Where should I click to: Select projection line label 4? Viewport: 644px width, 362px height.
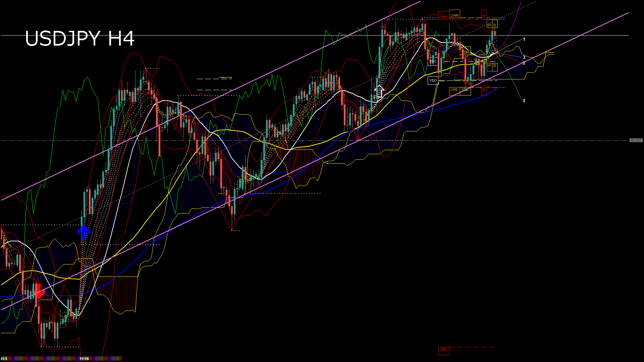coord(524,101)
